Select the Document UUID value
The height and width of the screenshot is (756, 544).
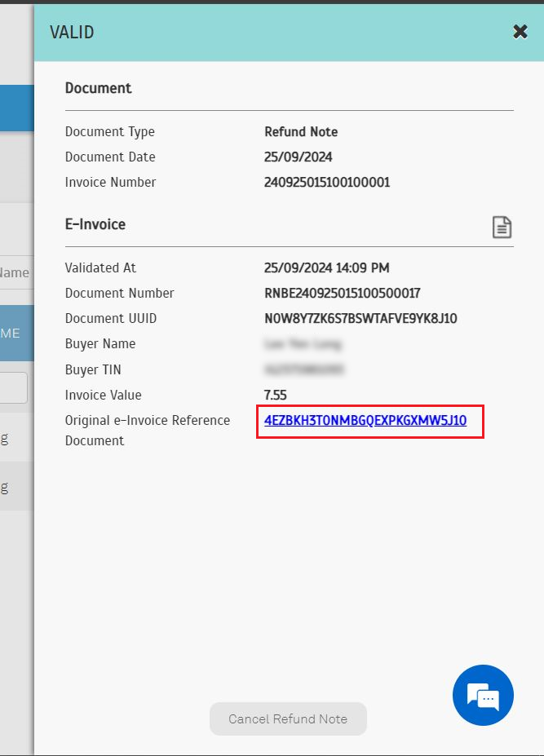click(x=360, y=318)
